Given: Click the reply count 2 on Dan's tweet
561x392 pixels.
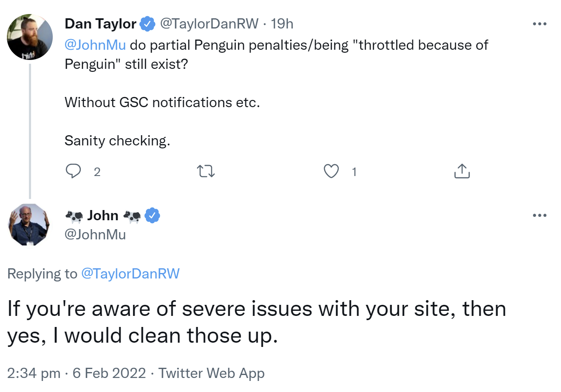Looking at the screenshot, I should (97, 172).
